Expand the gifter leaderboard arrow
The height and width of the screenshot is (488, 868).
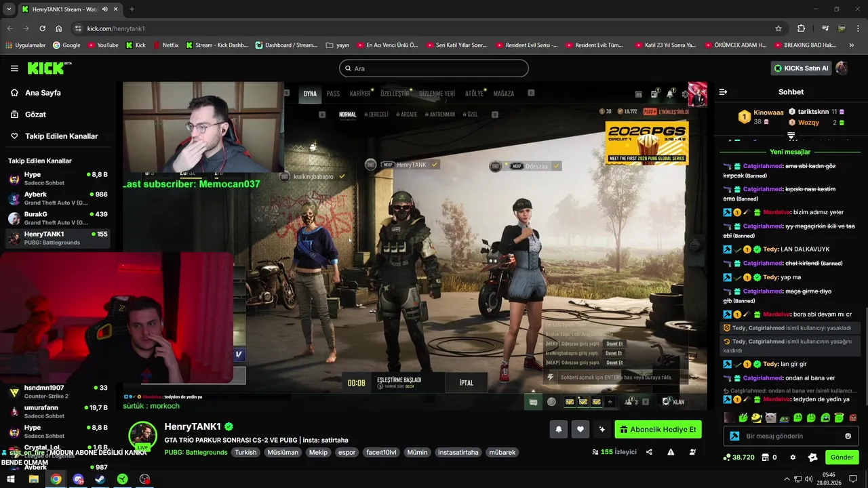[791, 136]
